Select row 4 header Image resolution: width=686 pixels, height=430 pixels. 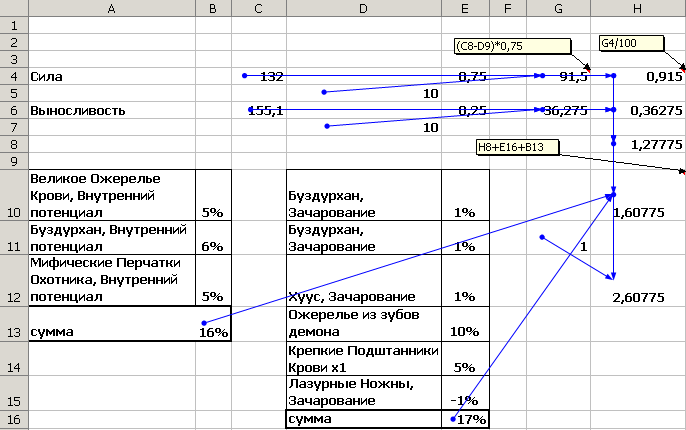coord(14,76)
